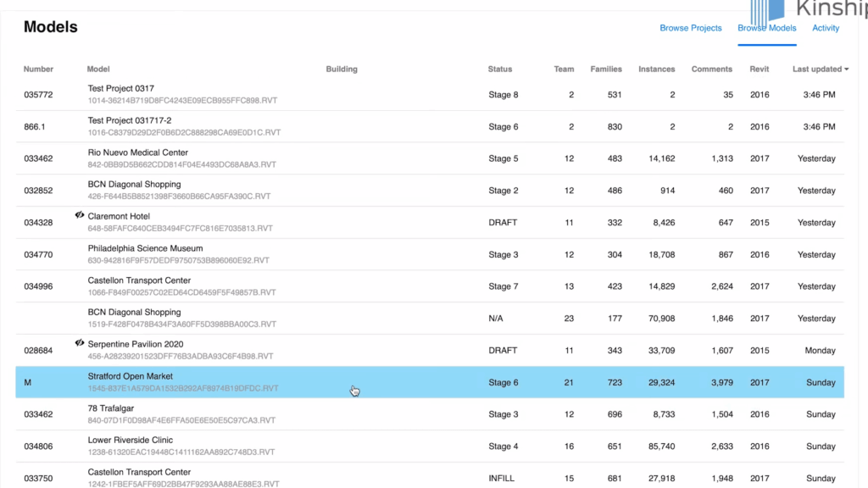Open Lower Riverside Clinic model

tap(430, 446)
